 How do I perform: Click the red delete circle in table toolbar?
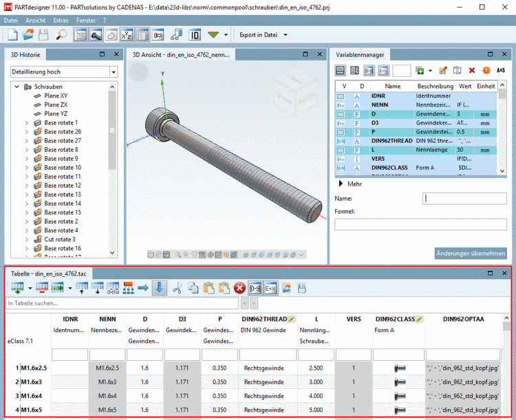tap(239, 287)
